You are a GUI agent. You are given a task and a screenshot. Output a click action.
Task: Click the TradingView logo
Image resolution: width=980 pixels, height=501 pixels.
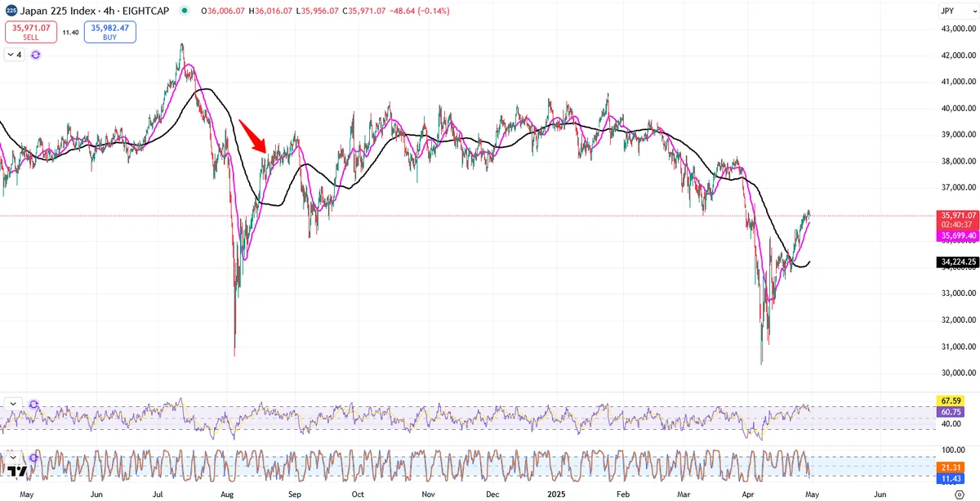tap(16, 470)
